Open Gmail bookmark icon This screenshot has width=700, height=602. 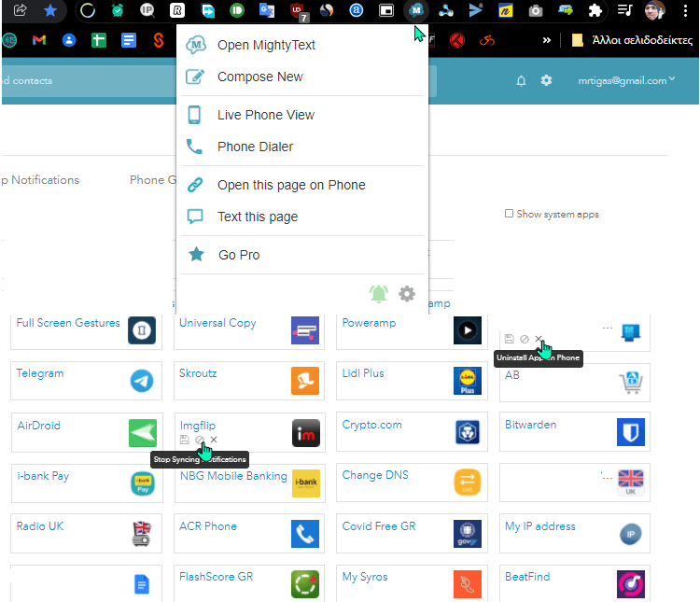click(x=39, y=41)
